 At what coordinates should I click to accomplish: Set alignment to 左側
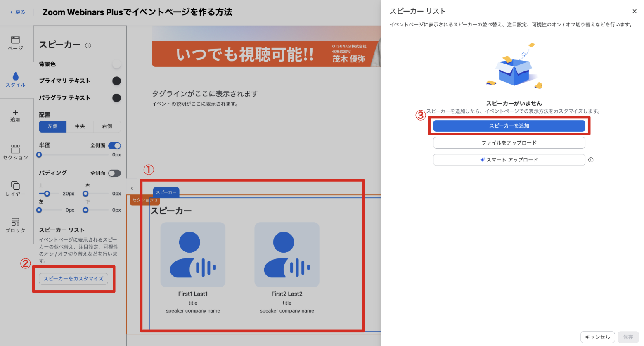pyautogui.click(x=53, y=126)
